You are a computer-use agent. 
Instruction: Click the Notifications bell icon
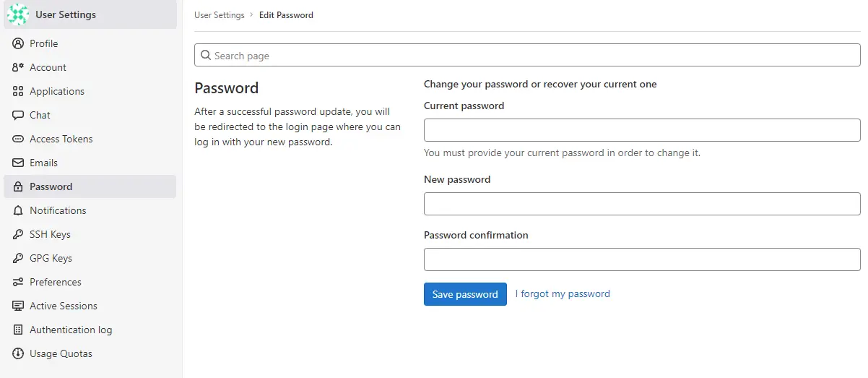(x=18, y=210)
